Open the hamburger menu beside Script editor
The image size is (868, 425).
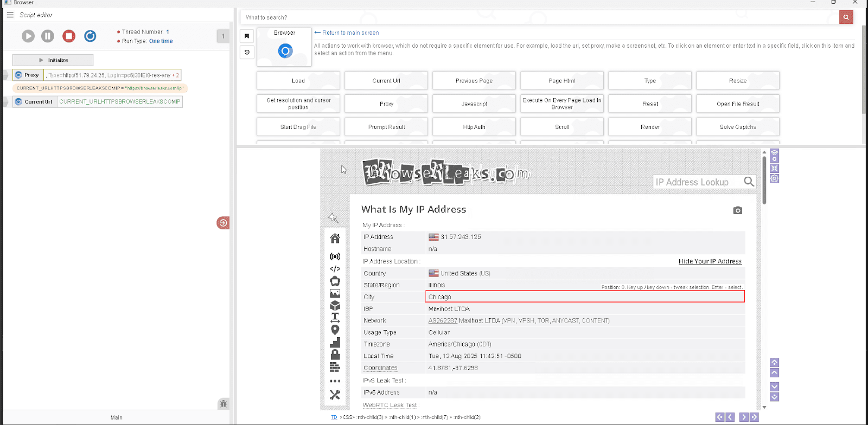(x=10, y=15)
